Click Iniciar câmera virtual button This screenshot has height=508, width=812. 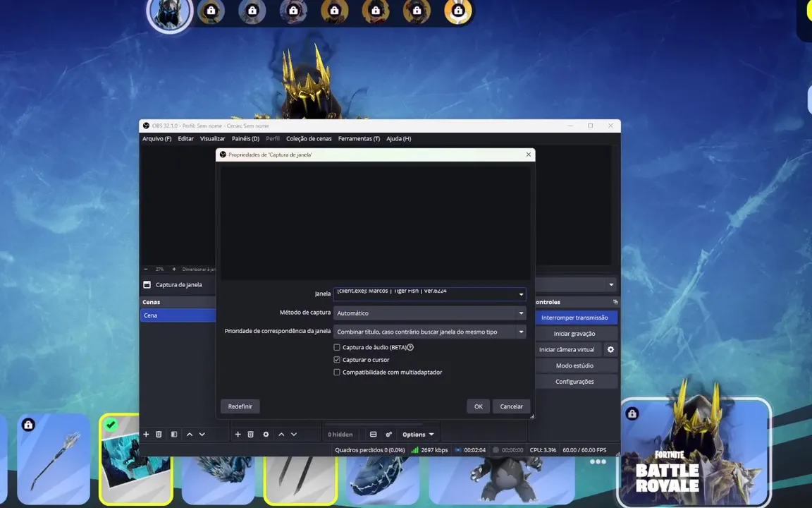pyautogui.click(x=567, y=349)
